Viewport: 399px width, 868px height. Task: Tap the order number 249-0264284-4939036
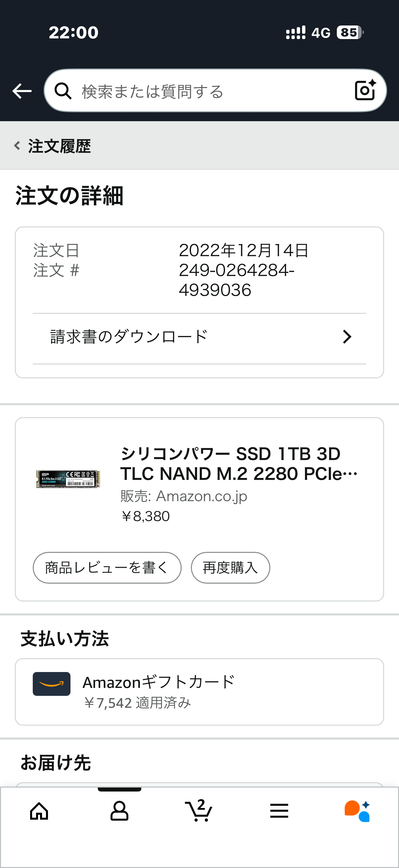(236, 280)
